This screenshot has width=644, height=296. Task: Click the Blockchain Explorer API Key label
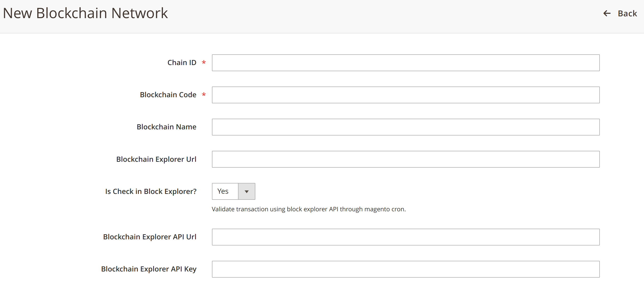[149, 269]
